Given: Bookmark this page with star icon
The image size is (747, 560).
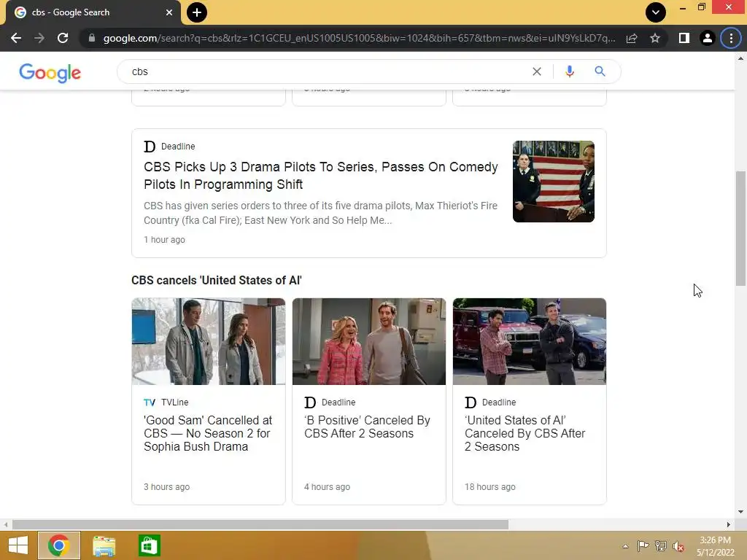Looking at the screenshot, I should click(655, 38).
